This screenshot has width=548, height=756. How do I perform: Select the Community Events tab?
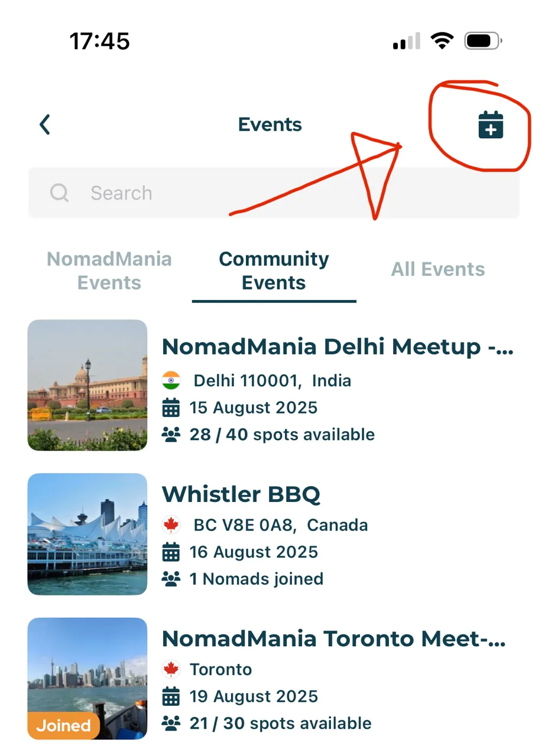pos(274,271)
